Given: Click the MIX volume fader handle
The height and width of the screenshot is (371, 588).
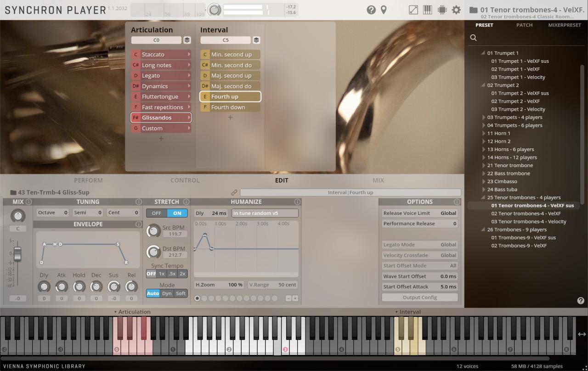Looking at the screenshot, I should 17,253.
